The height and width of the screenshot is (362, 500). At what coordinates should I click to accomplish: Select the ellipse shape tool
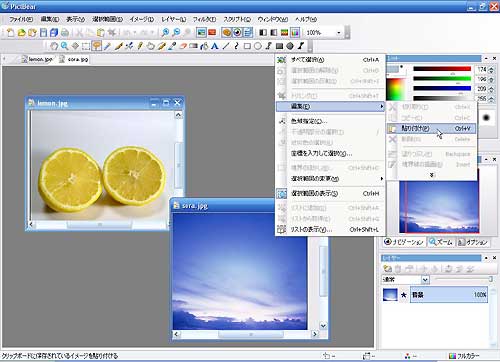pos(258,46)
